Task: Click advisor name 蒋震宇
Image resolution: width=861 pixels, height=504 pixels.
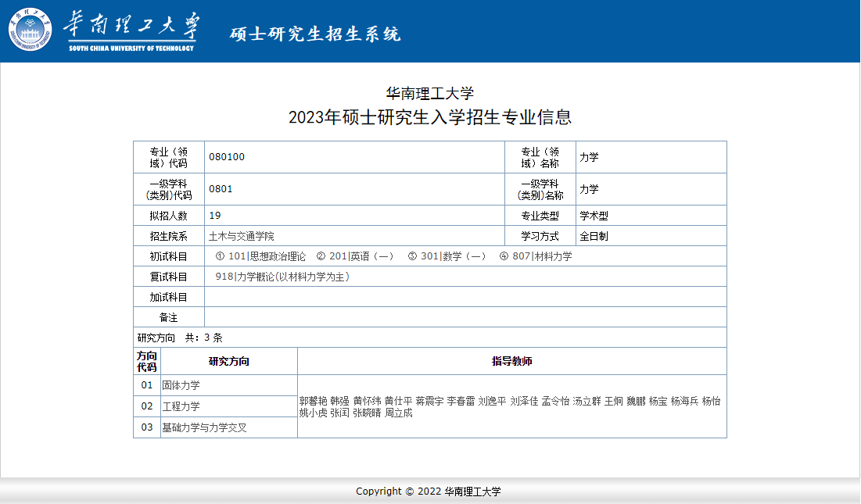Action: [x=429, y=401]
